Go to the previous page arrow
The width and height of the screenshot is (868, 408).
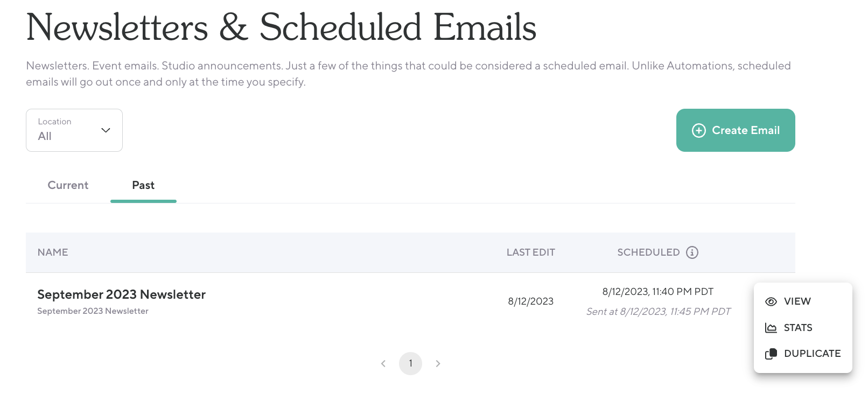pos(383,364)
